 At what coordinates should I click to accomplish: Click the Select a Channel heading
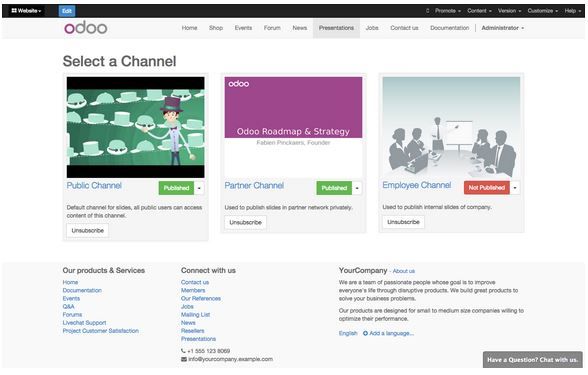(x=120, y=62)
